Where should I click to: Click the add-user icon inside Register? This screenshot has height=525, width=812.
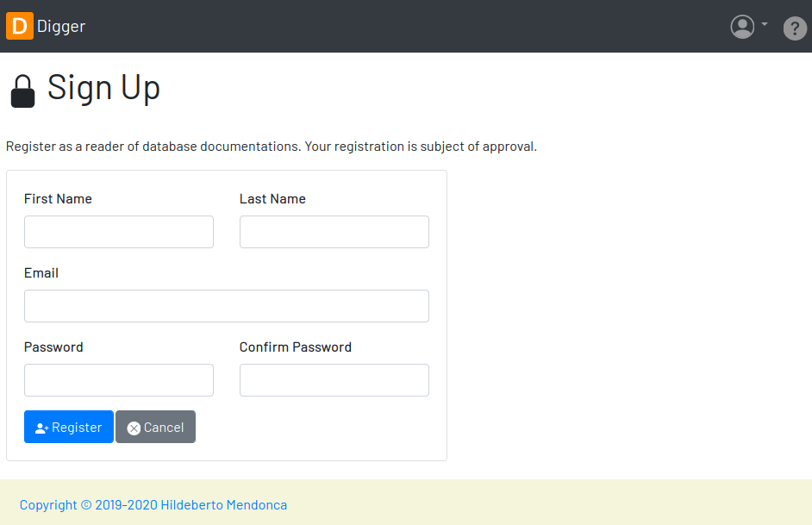(x=41, y=428)
